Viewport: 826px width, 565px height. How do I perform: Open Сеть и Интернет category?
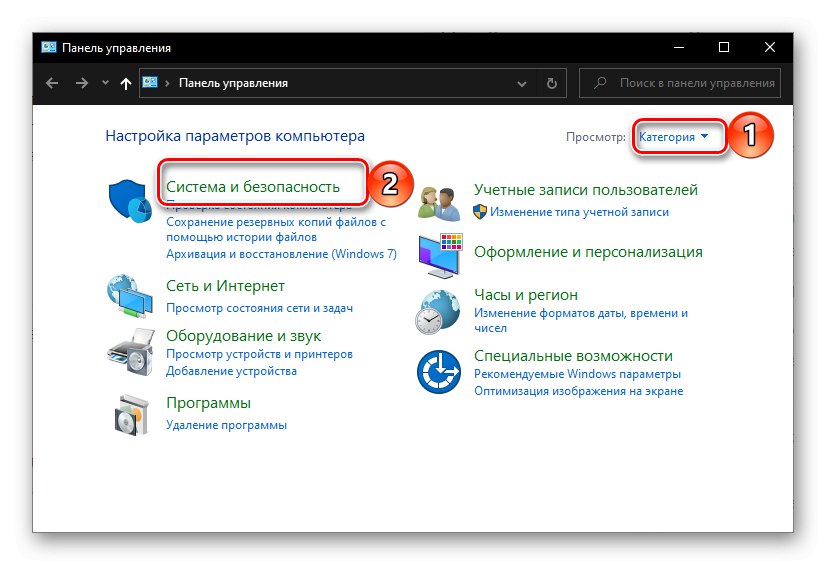pyautogui.click(x=225, y=286)
